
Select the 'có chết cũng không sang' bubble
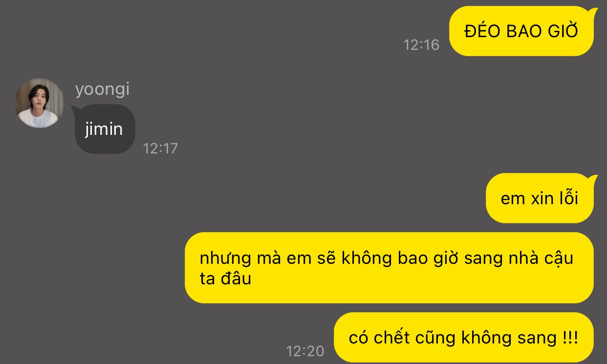(464, 337)
